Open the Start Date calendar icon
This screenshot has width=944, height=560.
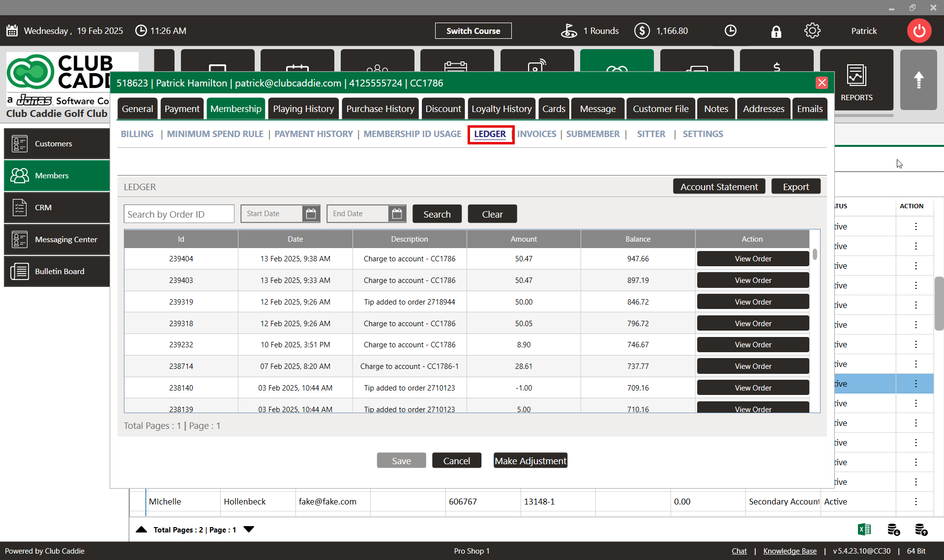[311, 214]
